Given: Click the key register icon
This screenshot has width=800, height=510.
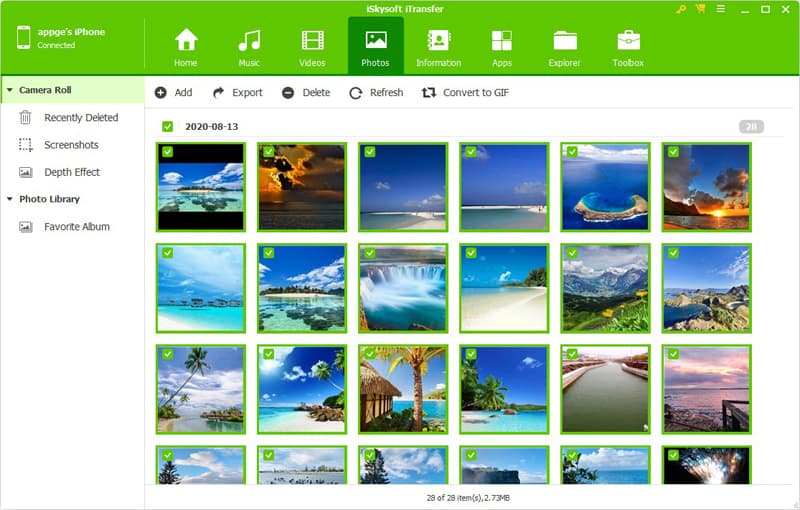Looking at the screenshot, I should tap(681, 9).
